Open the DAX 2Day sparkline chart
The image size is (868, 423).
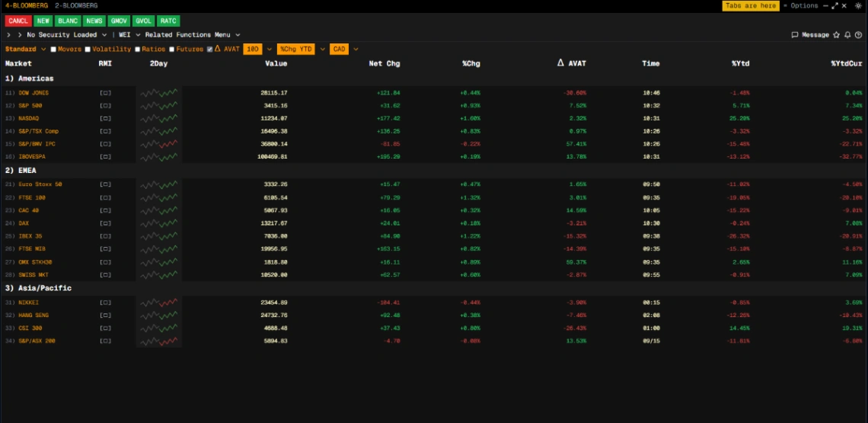(x=159, y=223)
